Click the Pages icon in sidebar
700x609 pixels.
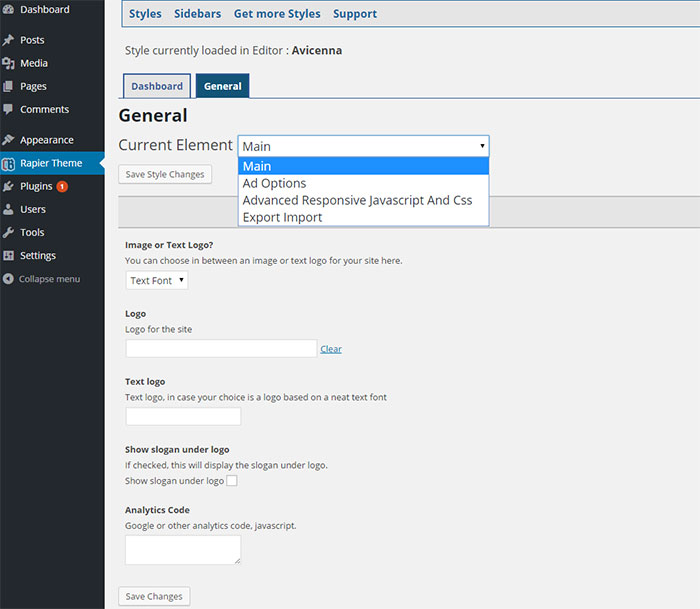pyautogui.click(x=8, y=87)
